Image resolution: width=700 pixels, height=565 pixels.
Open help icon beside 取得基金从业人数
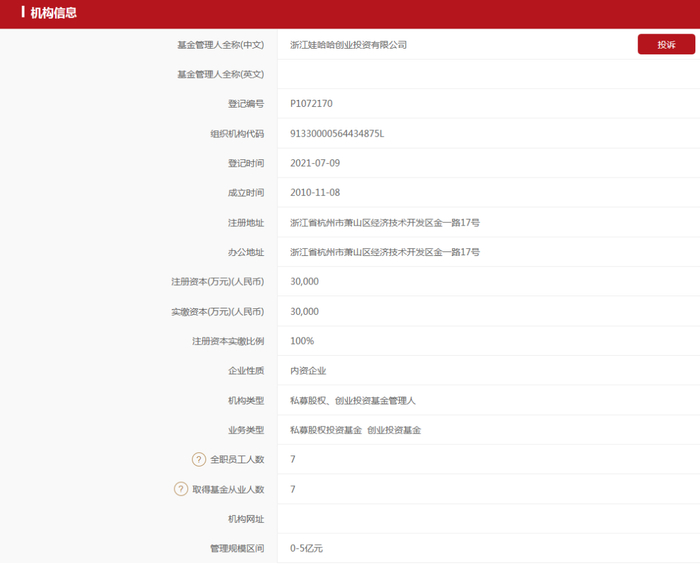pos(180,489)
